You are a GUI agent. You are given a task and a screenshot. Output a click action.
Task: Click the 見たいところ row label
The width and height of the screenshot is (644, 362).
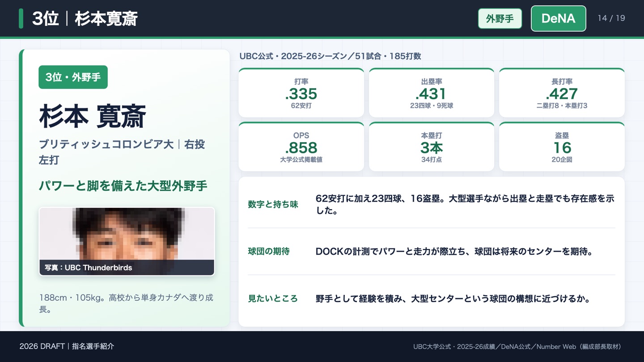coord(273,299)
